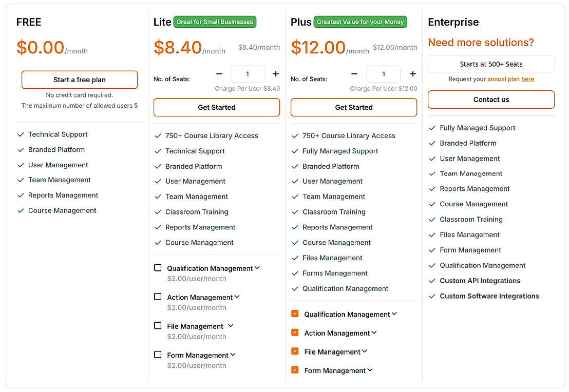Expand File Management chevron in Lite plan
This screenshot has width=569, height=392.
coord(231,326)
